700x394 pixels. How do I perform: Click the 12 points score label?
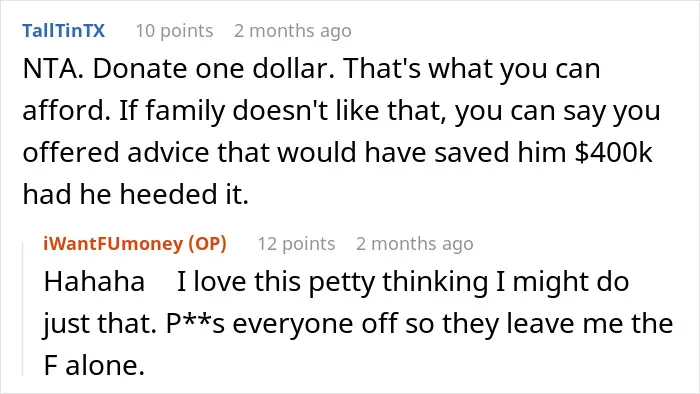click(x=296, y=244)
